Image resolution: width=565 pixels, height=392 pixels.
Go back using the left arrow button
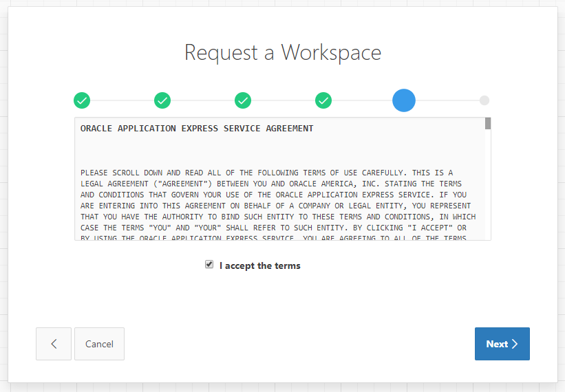point(54,344)
